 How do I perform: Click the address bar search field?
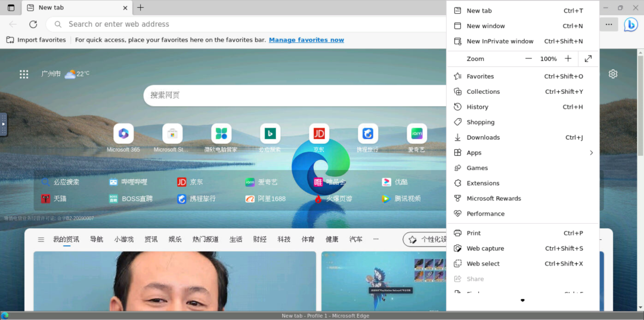click(246, 24)
